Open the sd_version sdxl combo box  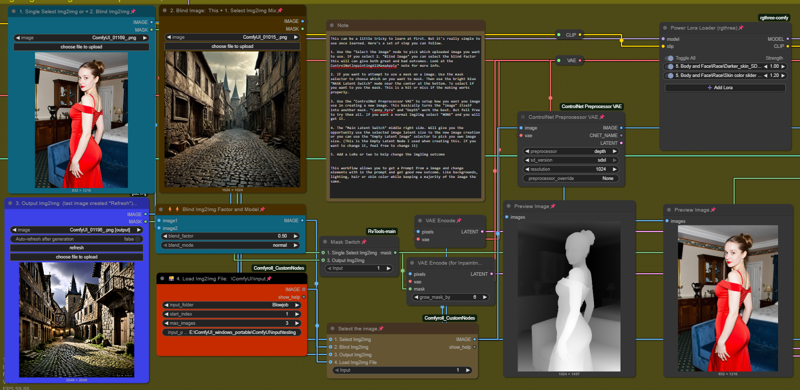(x=571, y=160)
